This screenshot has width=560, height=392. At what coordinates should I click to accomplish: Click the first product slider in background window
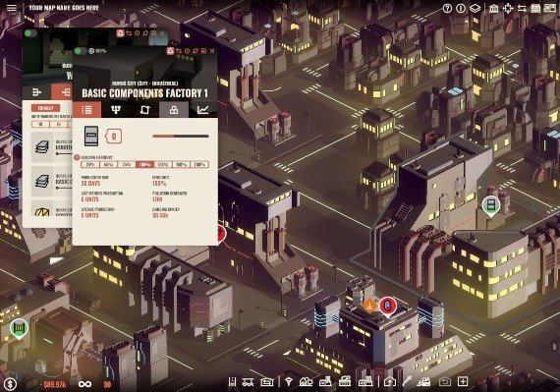64,153
